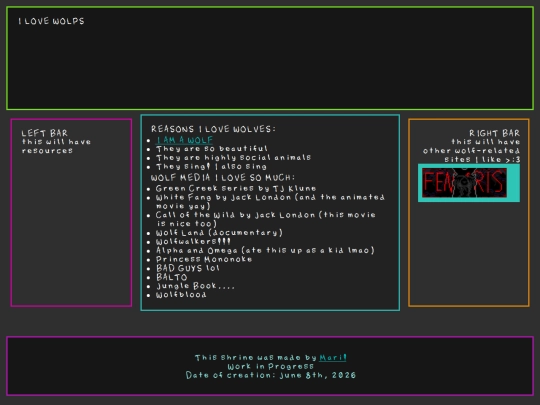Screen dimensions: 540x405
Task: Click 'Jungle Book....' list item
Action: pos(195,286)
